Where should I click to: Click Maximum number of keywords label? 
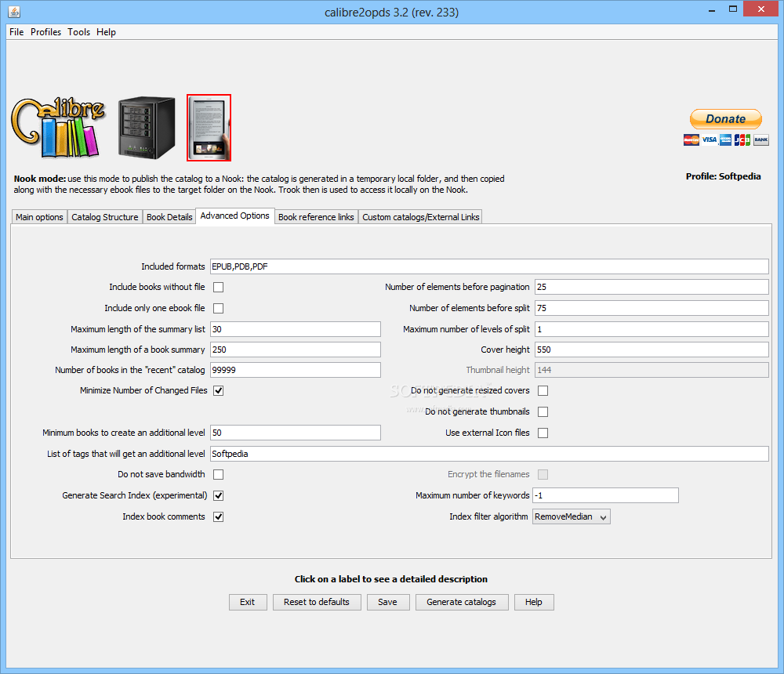coord(473,495)
